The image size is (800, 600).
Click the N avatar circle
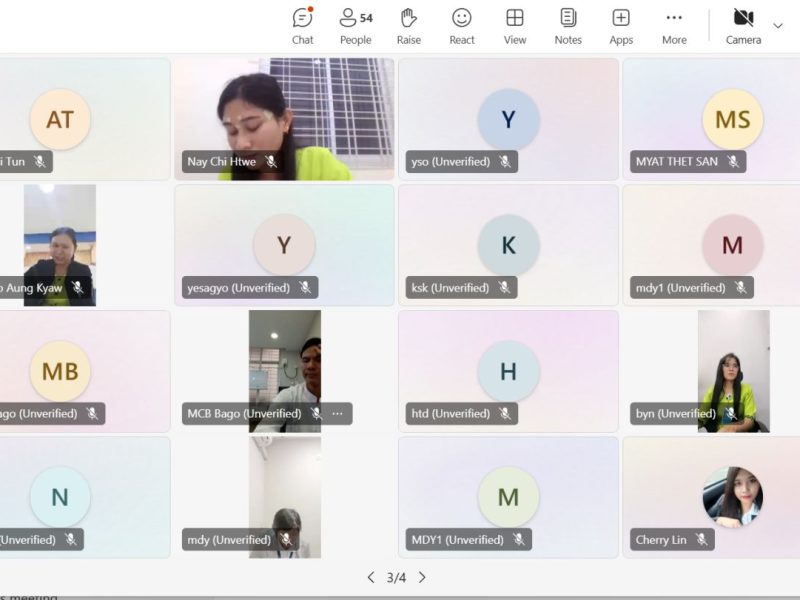coord(60,497)
